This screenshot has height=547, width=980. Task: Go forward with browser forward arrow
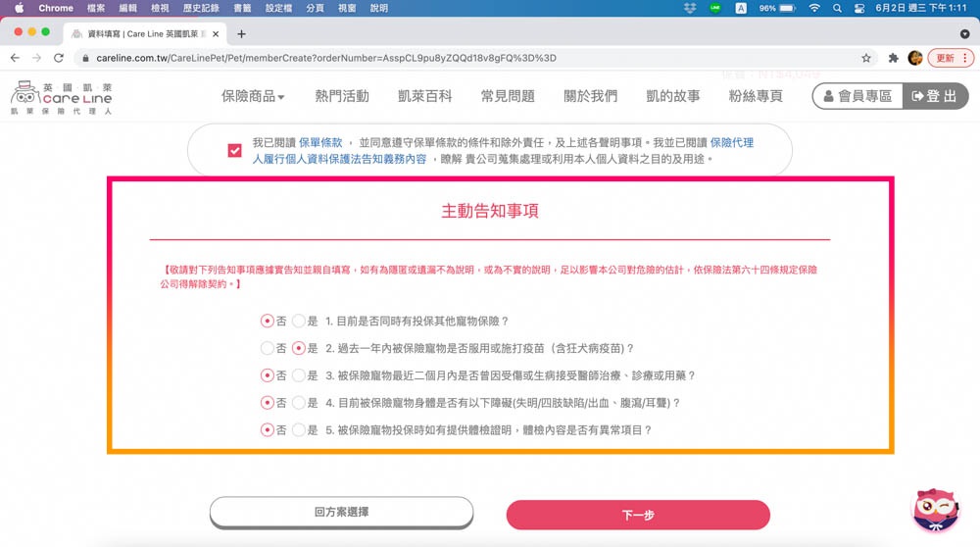pos(37,58)
